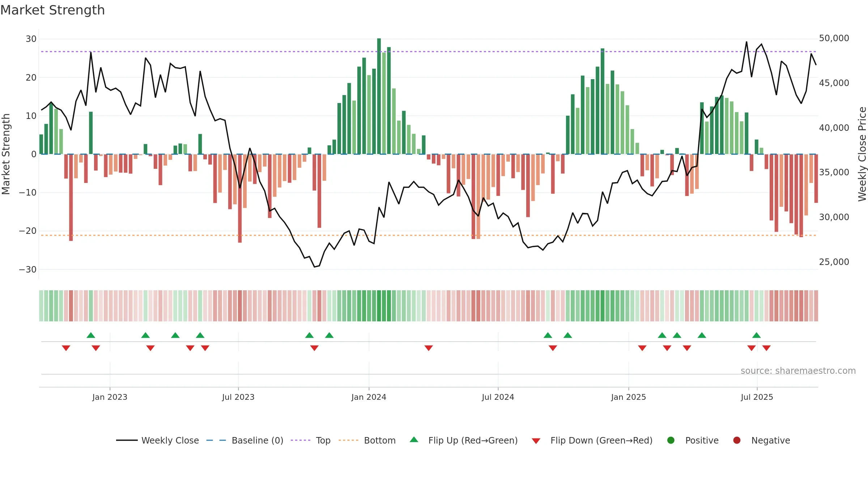Click the first green flip-up marker before Jan 2023
This screenshot has width=868, height=488.
[x=91, y=335]
